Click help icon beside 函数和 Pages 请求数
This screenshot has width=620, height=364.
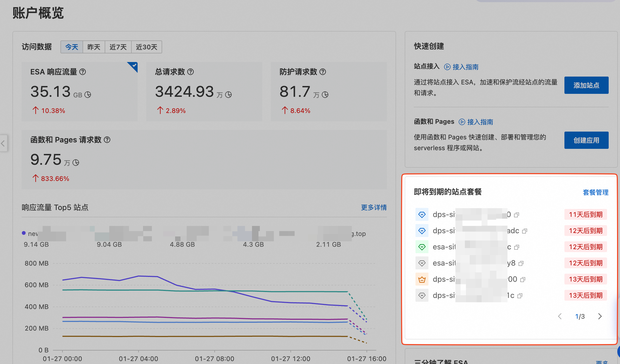(107, 140)
